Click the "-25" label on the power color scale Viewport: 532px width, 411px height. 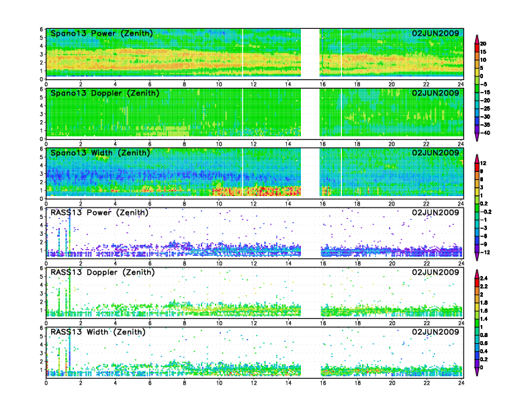pyautogui.click(x=485, y=109)
